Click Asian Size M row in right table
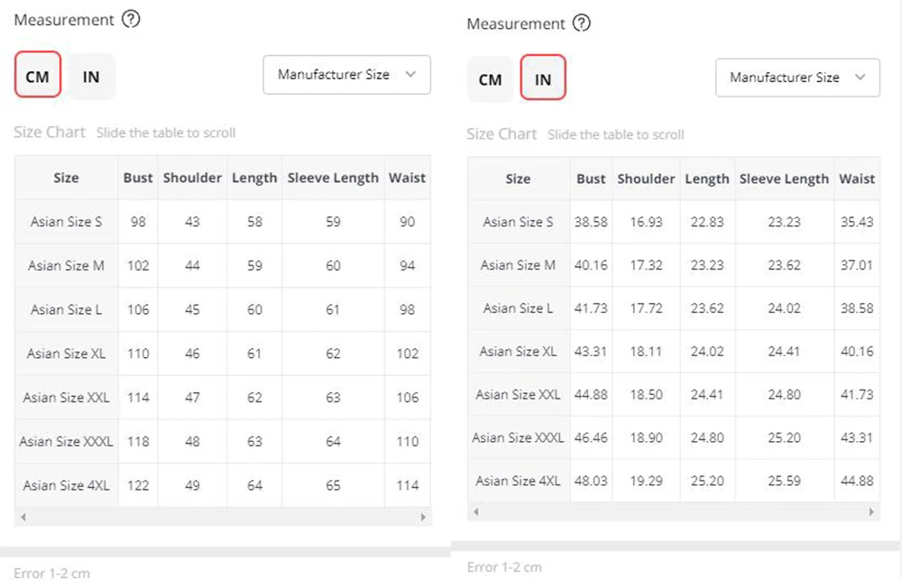Image resolution: width=902 pixels, height=588 pixels. [x=518, y=265]
